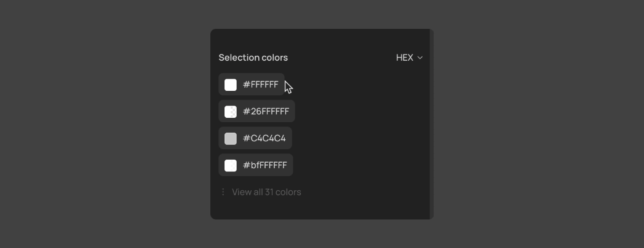This screenshot has height=248, width=644.
Task: Pick the first color chip in list
Action: pos(252,85)
